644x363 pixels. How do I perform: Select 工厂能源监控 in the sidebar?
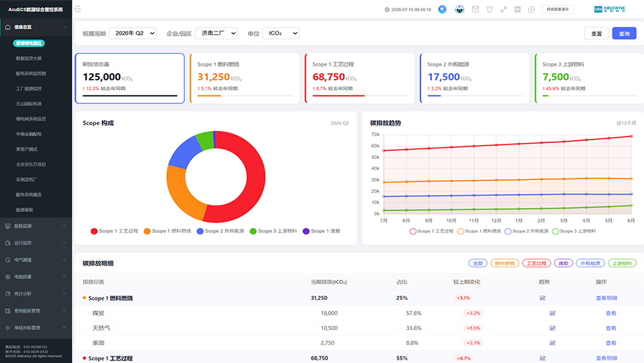coord(29,89)
